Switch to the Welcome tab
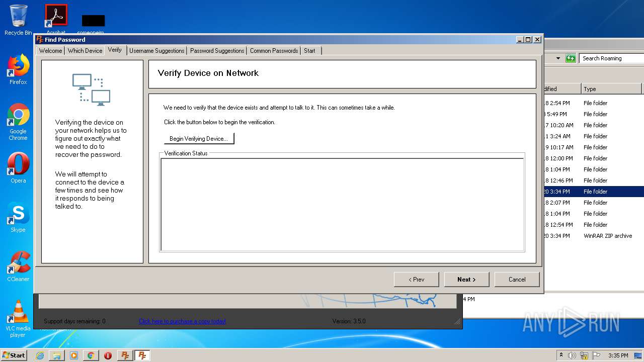 tap(50, 51)
